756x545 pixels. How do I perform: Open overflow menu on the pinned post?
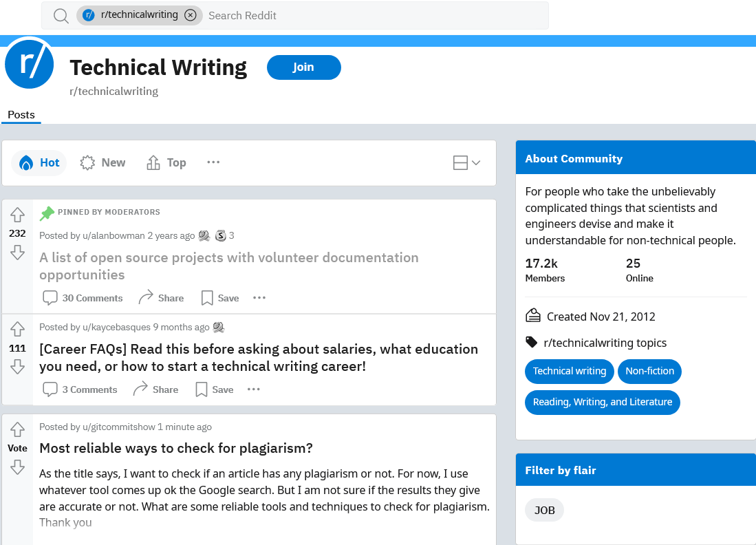pyautogui.click(x=259, y=297)
